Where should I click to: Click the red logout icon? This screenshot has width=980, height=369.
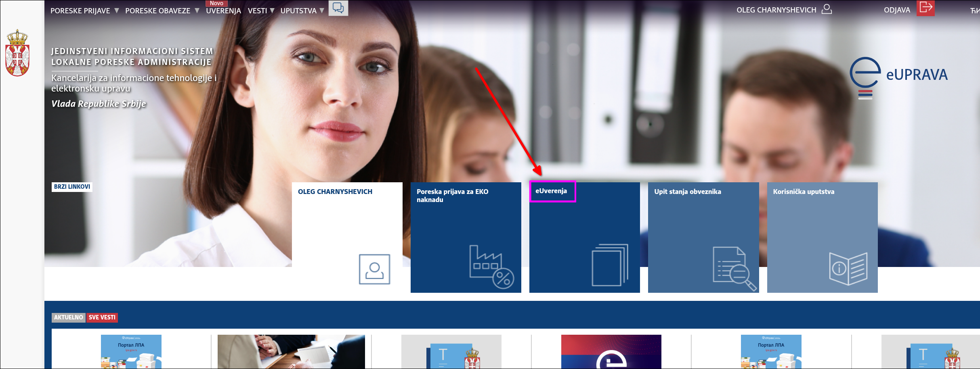pyautogui.click(x=925, y=8)
